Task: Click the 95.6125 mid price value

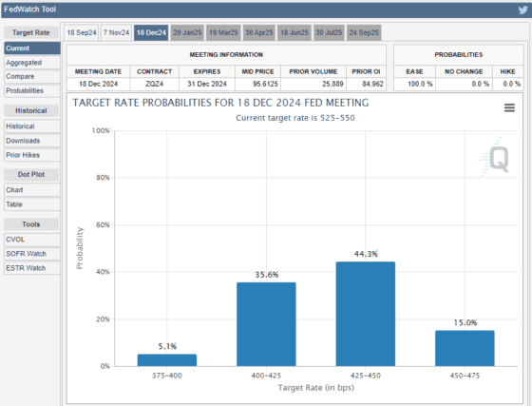Action: coord(265,84)
